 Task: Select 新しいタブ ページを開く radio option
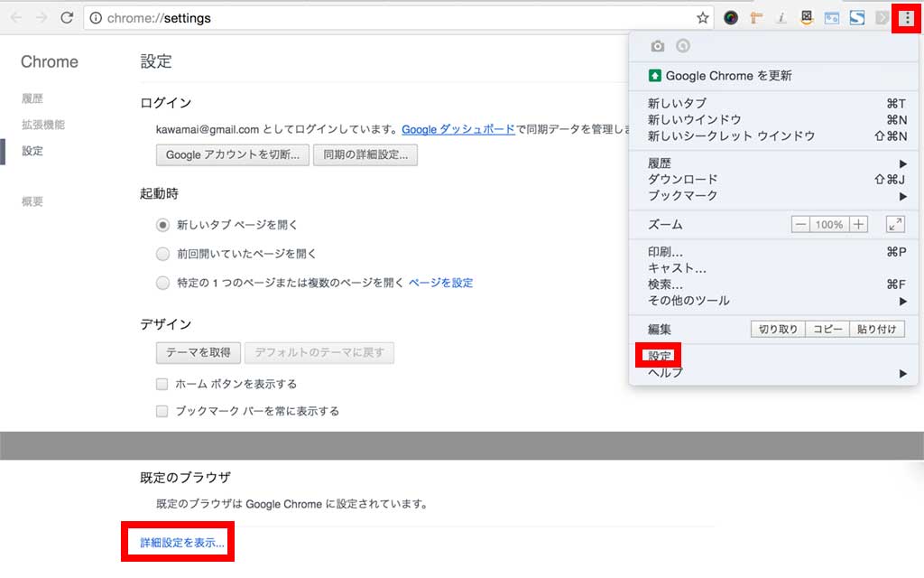(x=162, y=225)
